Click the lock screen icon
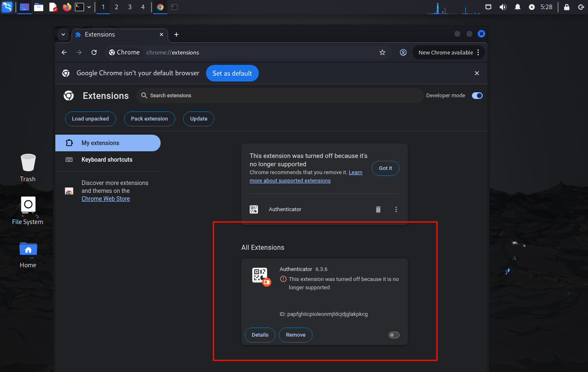 pos(567,7)
